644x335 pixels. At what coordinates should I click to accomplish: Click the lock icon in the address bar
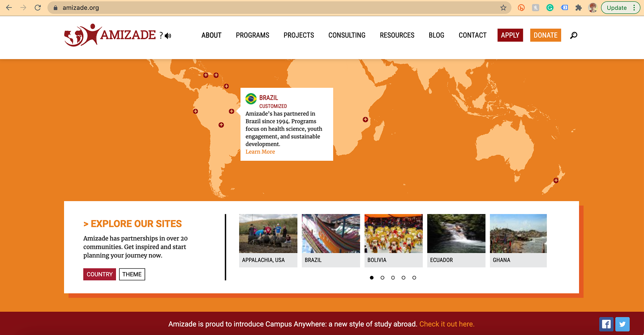tap(56, 8)
